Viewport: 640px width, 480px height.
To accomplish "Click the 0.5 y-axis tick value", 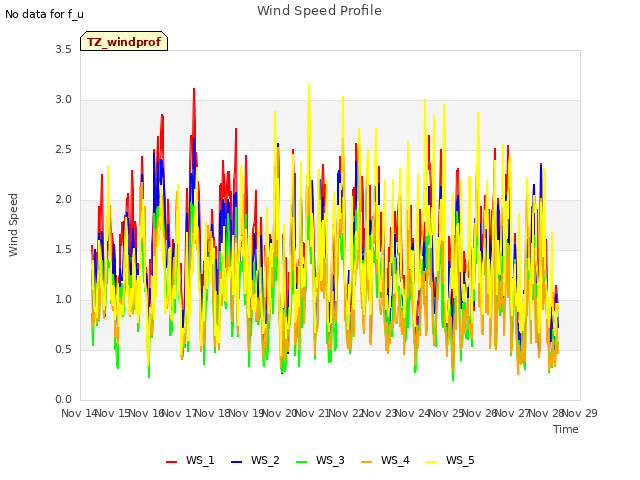I will click(63, 349).
